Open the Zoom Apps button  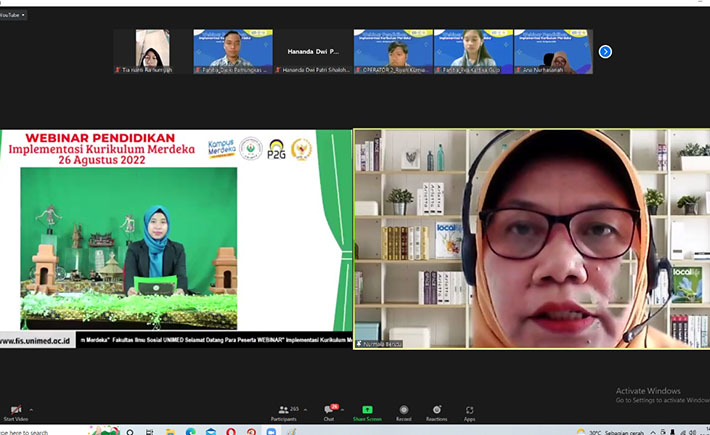click(x=470, y=412)
